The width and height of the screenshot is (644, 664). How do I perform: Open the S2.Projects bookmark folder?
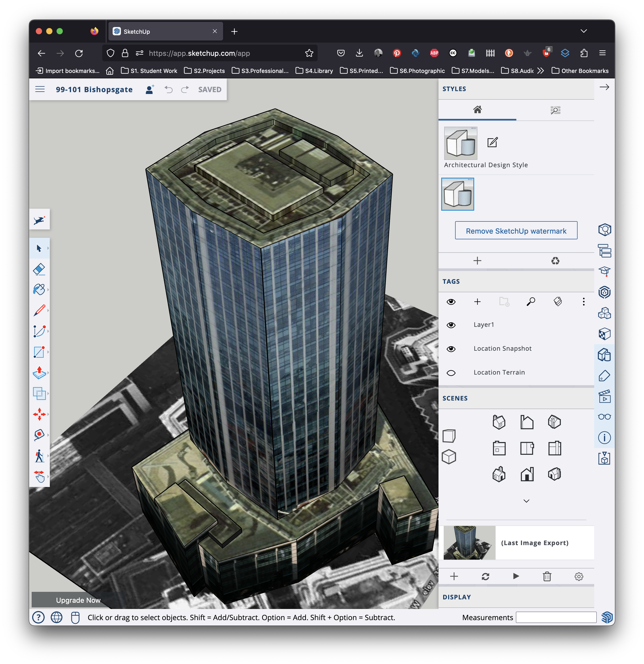pos(204,71)
